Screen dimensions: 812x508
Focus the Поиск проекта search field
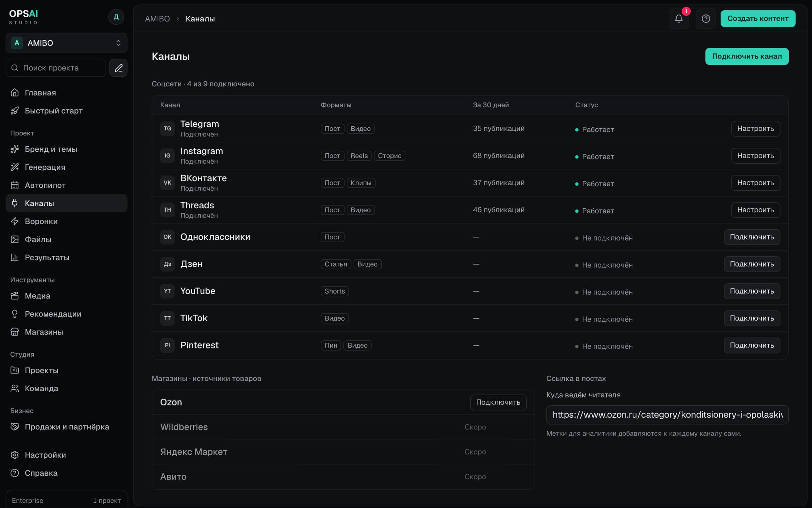[x=56, y=68]
